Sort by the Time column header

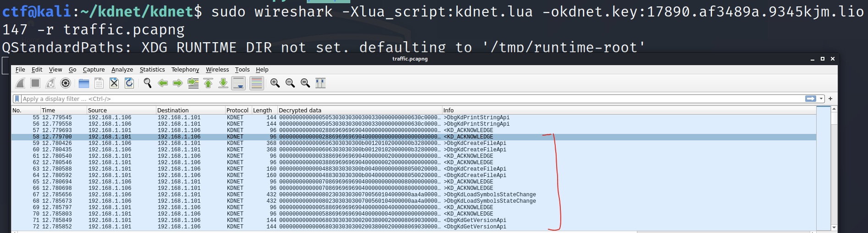coord(64,110)
